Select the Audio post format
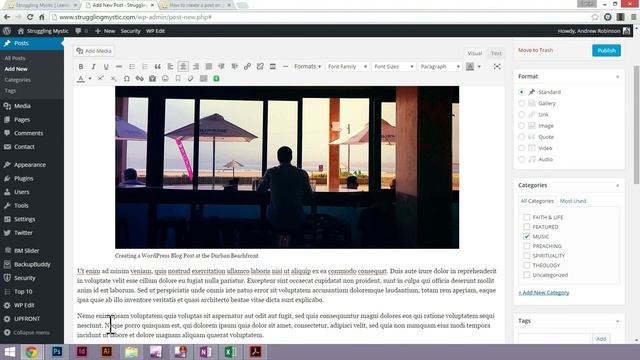 (521, 159)
